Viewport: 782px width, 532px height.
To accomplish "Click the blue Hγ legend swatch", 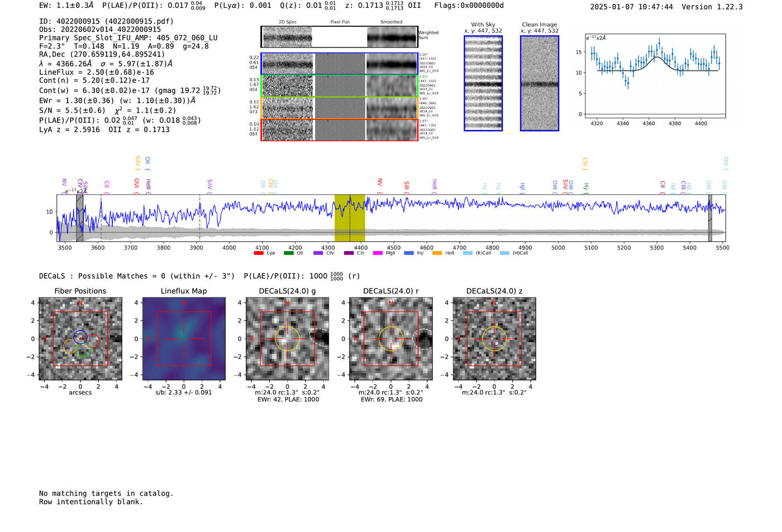I will pos(409,253).
